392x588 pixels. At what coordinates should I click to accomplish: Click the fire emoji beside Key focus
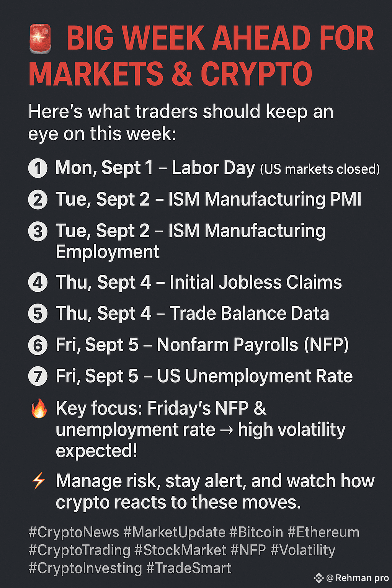[39, 408]
